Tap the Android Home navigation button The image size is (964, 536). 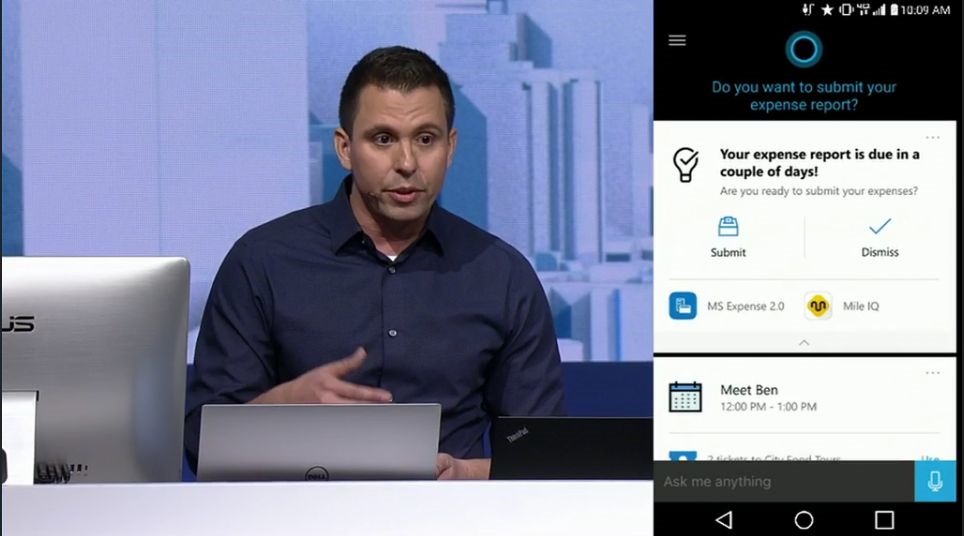pyautogui.click(x=804, y=520)
